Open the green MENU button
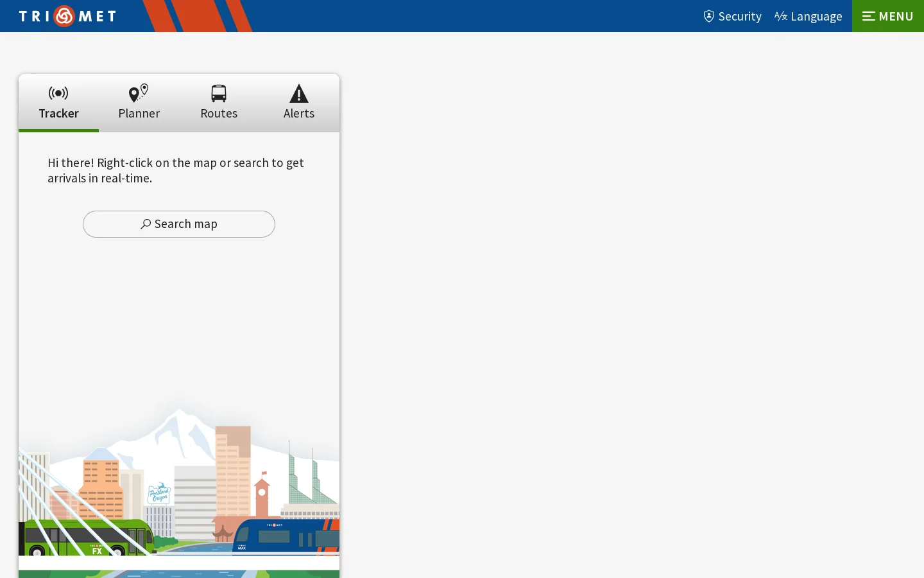This screenshot has width=924, height=578. 888,16
